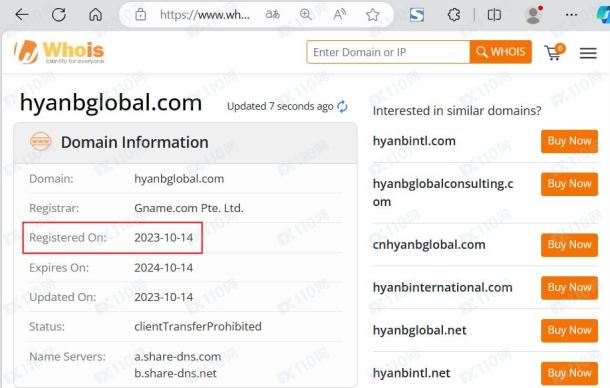Refresh the whois record with the blue arrows icon
This screenshot has height=388, width=610.
coord(342,106)
